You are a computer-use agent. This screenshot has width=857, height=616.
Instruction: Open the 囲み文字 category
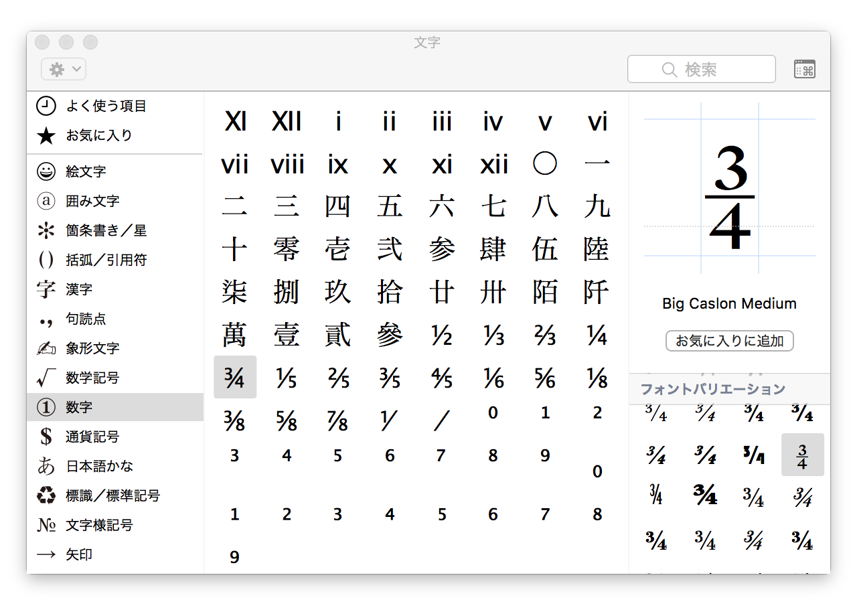coord(115,201)
